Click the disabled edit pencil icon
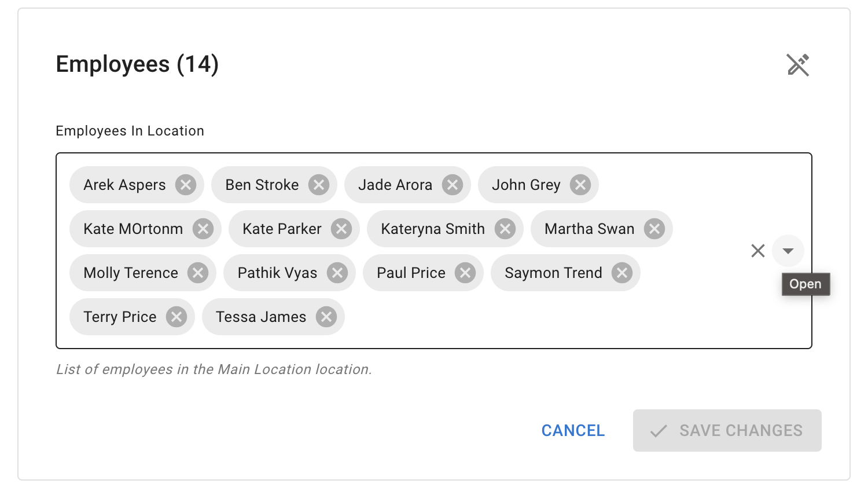The height and width of the screenshot is (491, 868). (799, 65)
